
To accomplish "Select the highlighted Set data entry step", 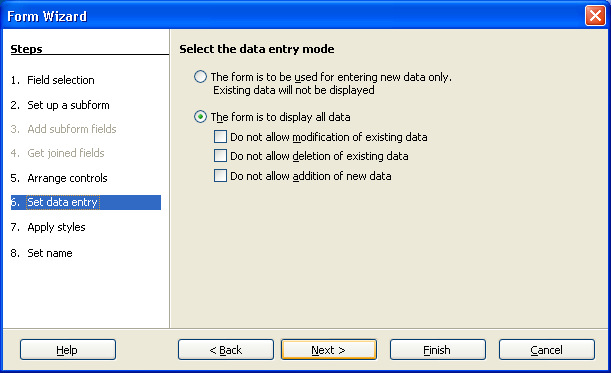I will (86, 202).
